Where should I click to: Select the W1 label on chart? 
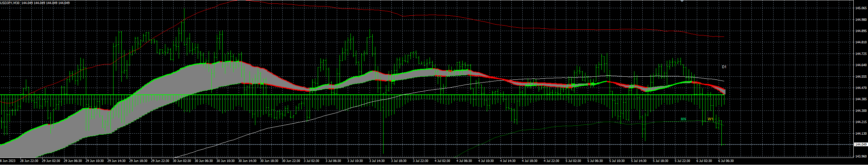click(x=710, y=119)
